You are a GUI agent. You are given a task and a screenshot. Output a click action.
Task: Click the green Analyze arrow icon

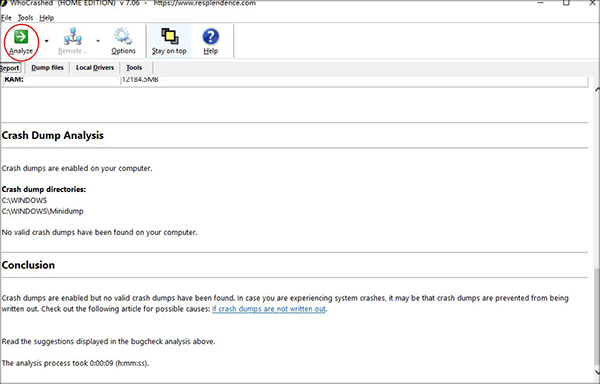[x=21, y=37]
